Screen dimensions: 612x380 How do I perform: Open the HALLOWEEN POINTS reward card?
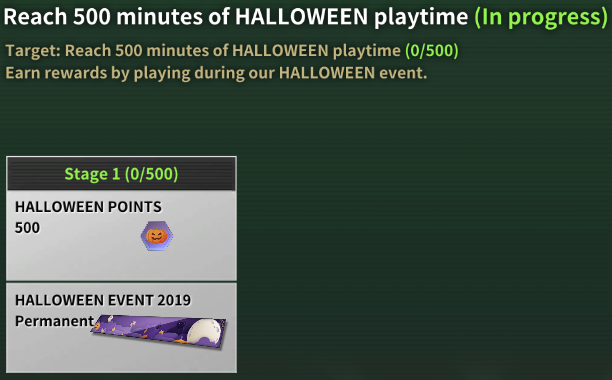point(121,235)
